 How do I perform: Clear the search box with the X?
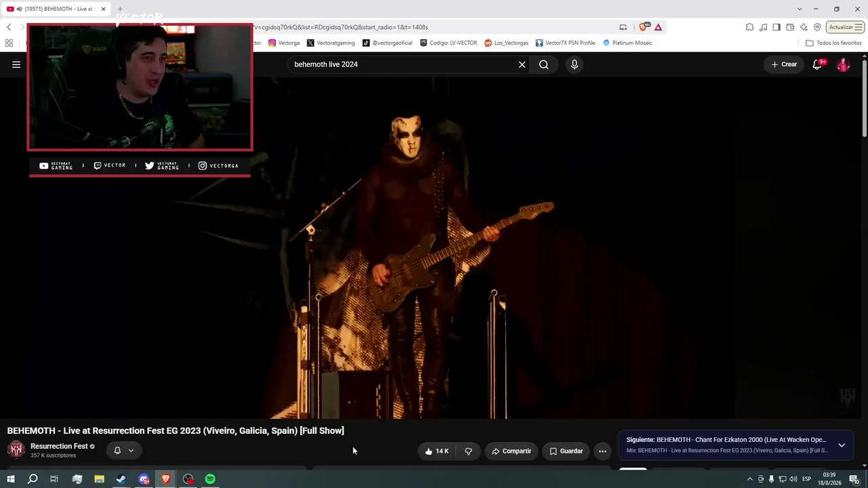pos(522,64)
